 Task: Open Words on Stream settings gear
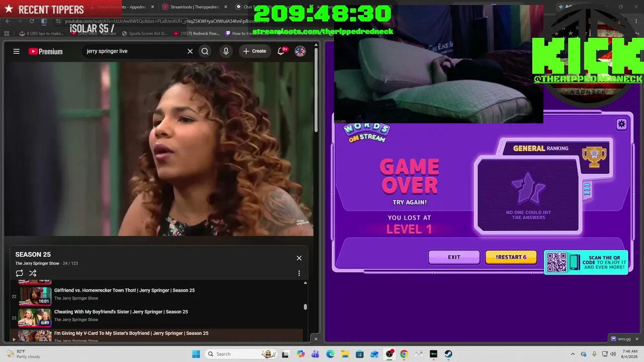tap(621, 124)
